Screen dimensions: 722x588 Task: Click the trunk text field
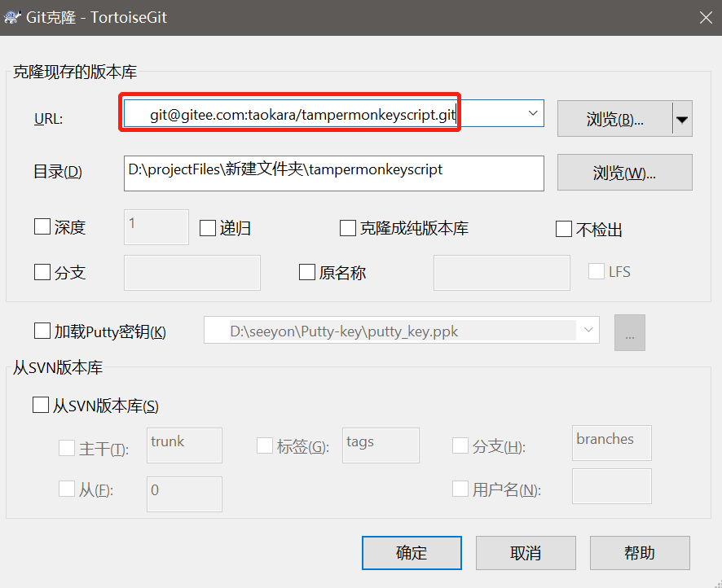[x=184, y=445]
